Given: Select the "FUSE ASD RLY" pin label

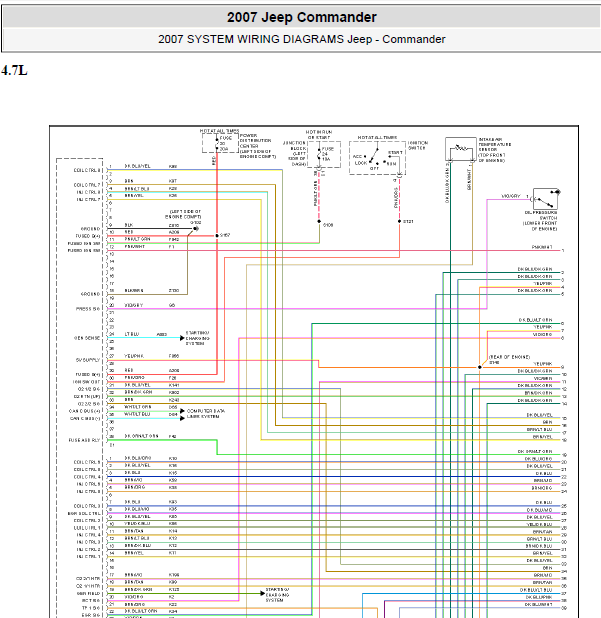Looking at the screenshot, I should [x=85, y=440].
